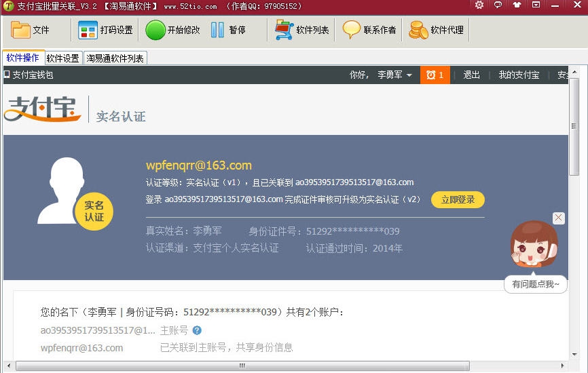Click 认证渠道：支付宝个人实名认证 text
Viewport: 588px width, 373px height.
click(213, 248)
